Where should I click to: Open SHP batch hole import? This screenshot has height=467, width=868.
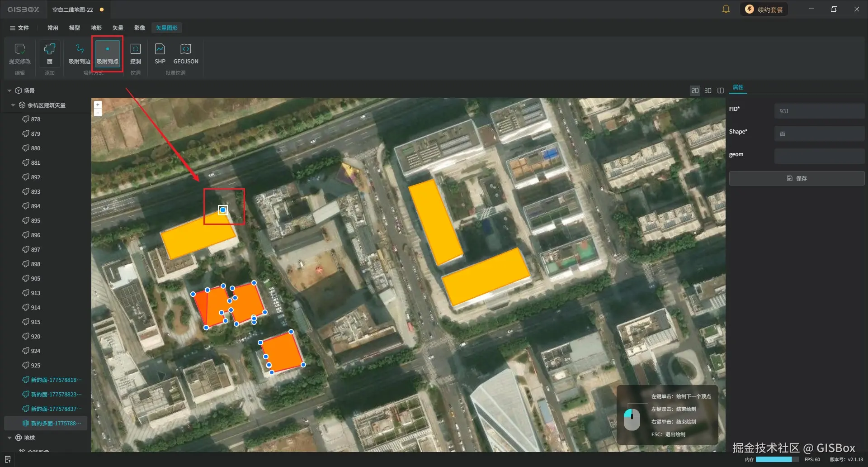coord(160,54)
